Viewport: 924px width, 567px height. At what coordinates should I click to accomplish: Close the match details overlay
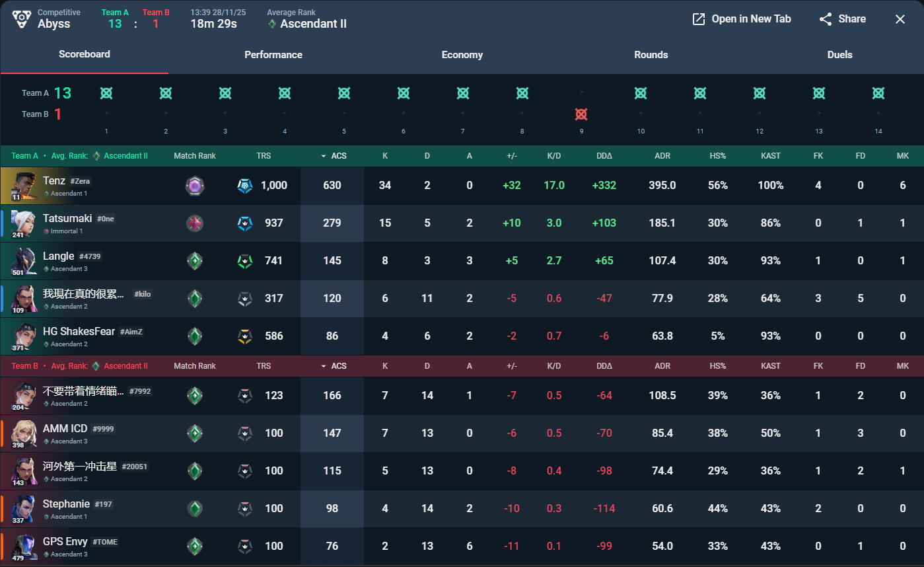click(x=900, y=19)
